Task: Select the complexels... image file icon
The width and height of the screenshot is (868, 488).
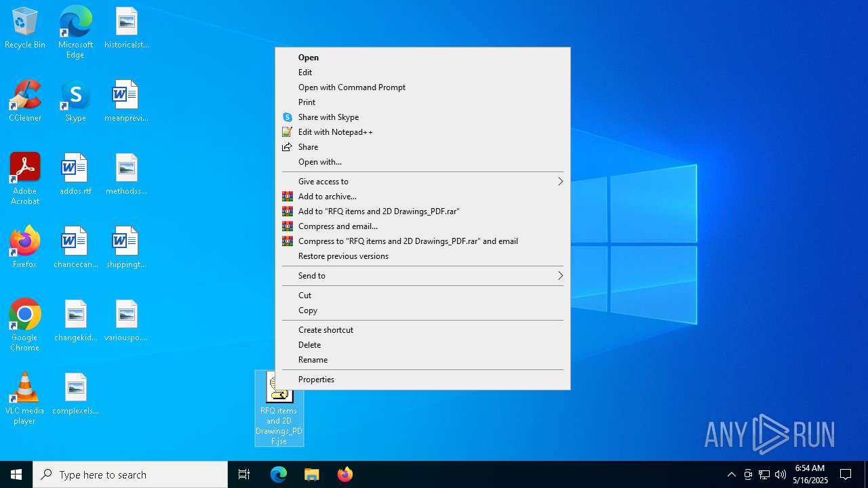Action: click(75, 394)
